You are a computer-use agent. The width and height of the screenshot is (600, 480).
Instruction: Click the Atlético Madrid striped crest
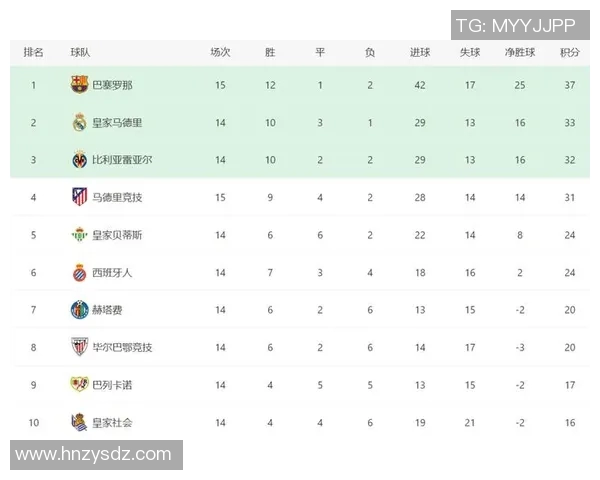(79, 197)
